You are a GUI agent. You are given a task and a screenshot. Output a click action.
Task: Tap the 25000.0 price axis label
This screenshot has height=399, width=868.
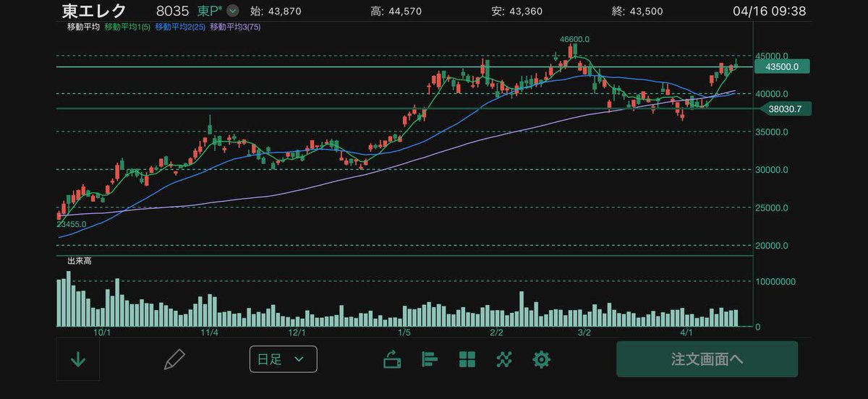pos(773,207)
